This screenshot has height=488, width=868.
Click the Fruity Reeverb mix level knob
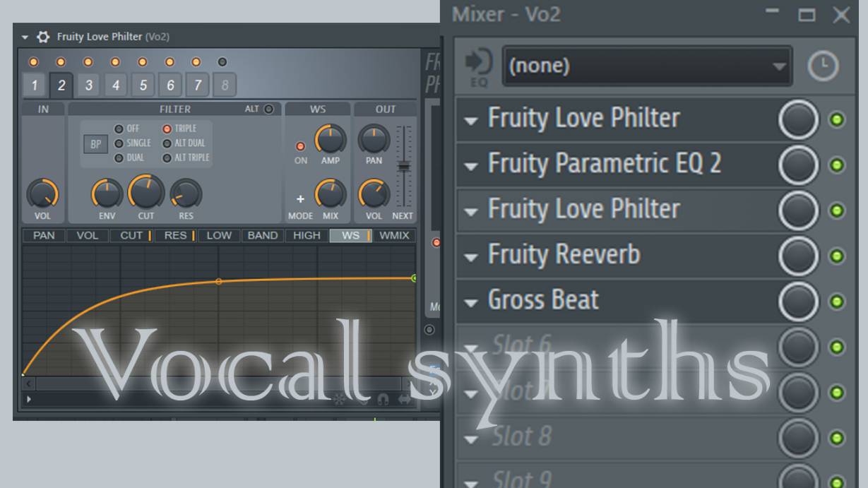tap(799, 256)
